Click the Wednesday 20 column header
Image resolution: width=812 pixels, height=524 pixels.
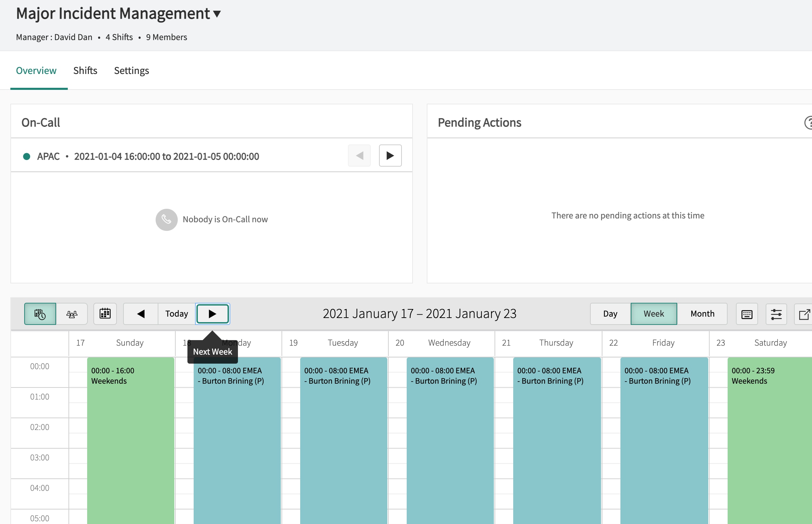point(442,343)
